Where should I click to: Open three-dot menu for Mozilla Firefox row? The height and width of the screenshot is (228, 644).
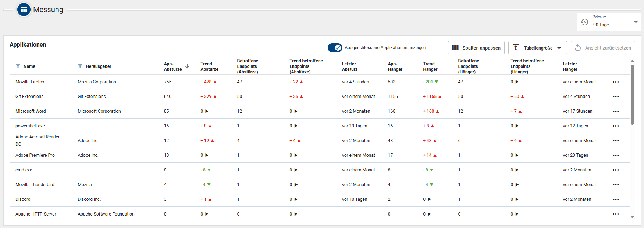coord(616,82)
